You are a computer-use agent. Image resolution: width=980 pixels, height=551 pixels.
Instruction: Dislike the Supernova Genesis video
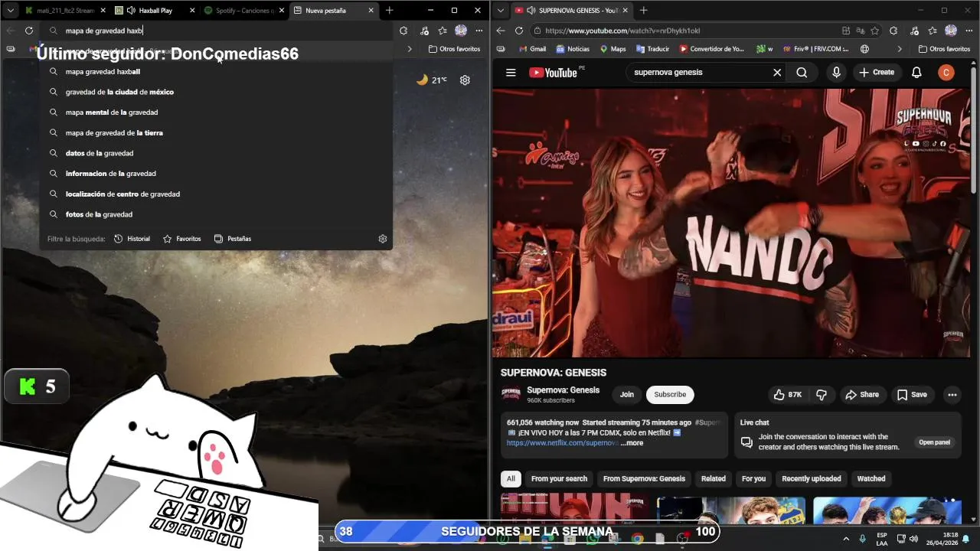pos(822,395)
